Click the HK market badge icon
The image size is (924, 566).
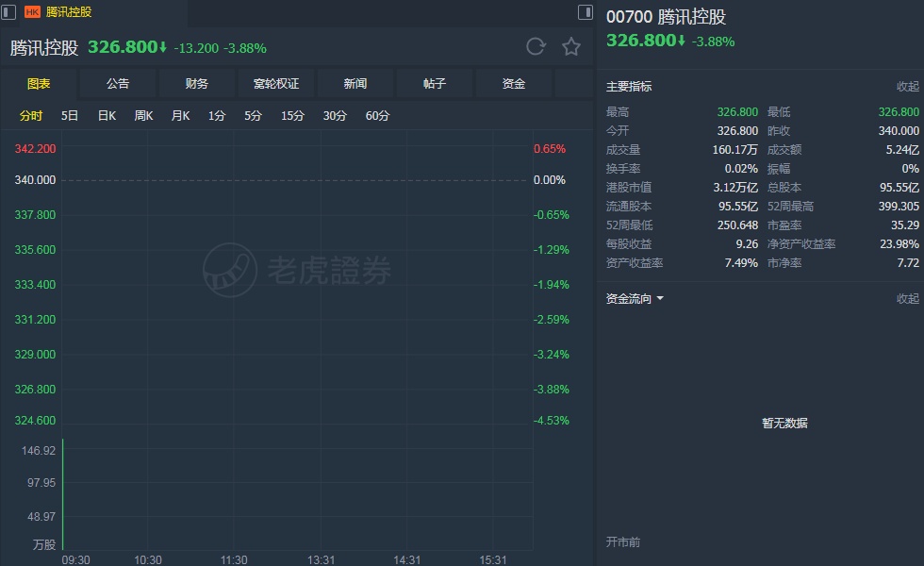pos(32,11)
